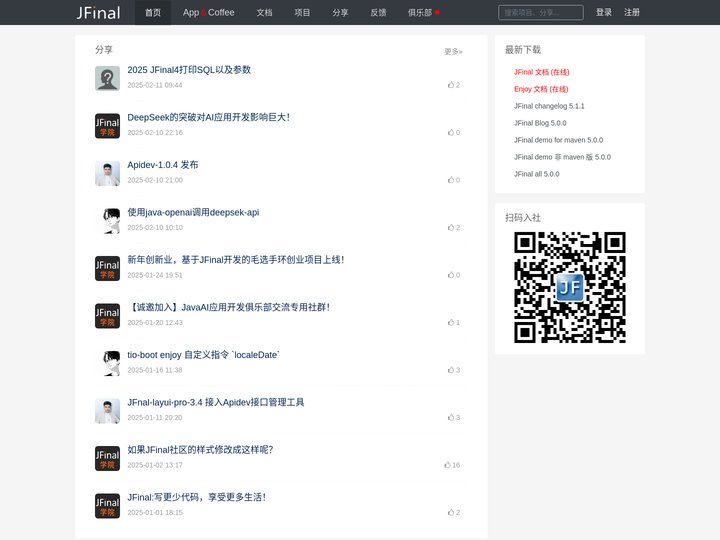Open JFinal 文档 (在线) download link
Image resolution: width=720 pixels, height=540 pixels.
point(541,72)
